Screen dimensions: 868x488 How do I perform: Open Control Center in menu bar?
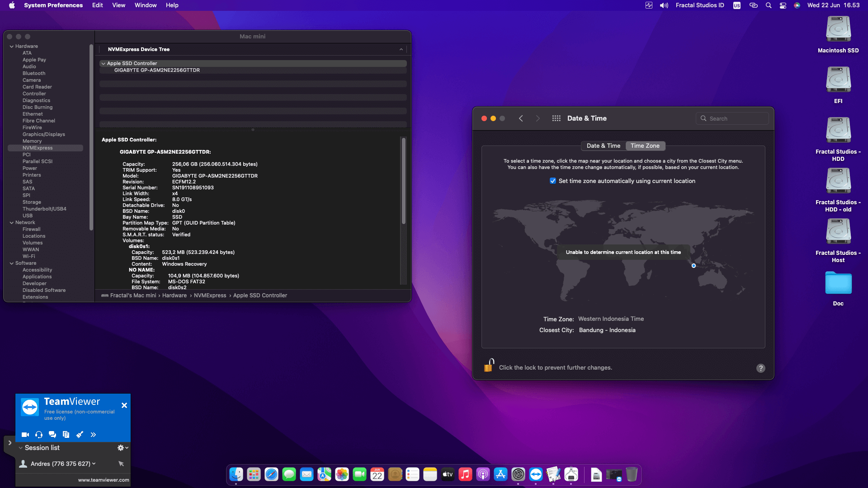click(x=783, y=5)
